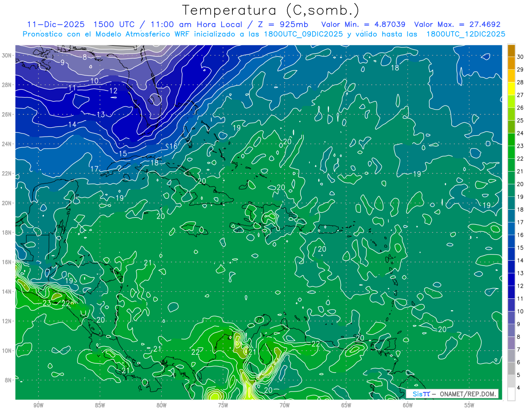Click the "70W" longitude axis label
Image resolution: width=532 pixels, height=411 pixels.
(x=285, y=405)
